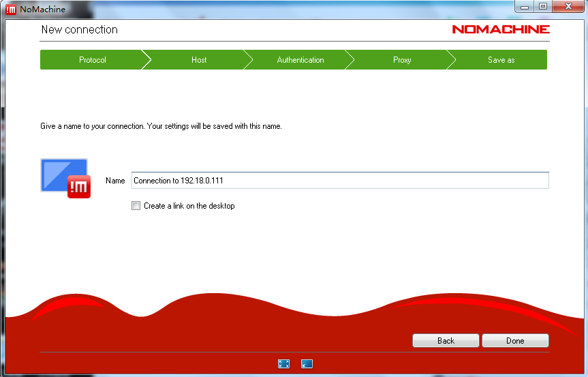
Task: Click the 'Name' field label
Action: 115,181
